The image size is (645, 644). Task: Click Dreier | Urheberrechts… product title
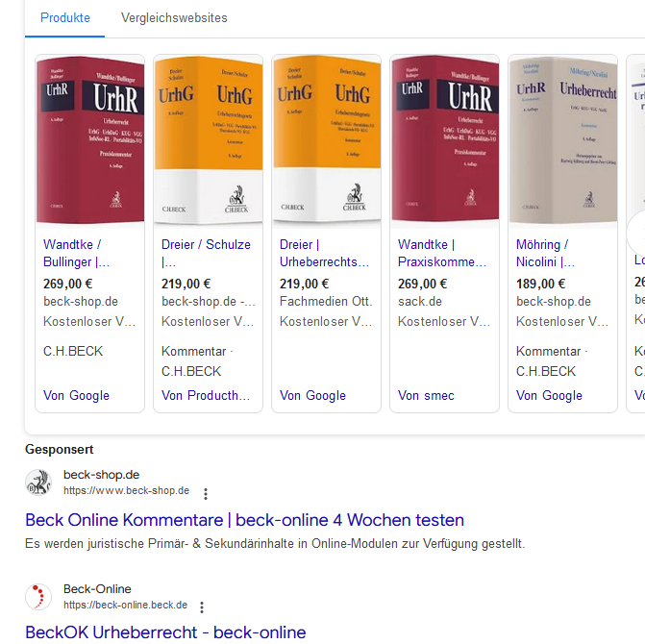[x=324, y=253]
